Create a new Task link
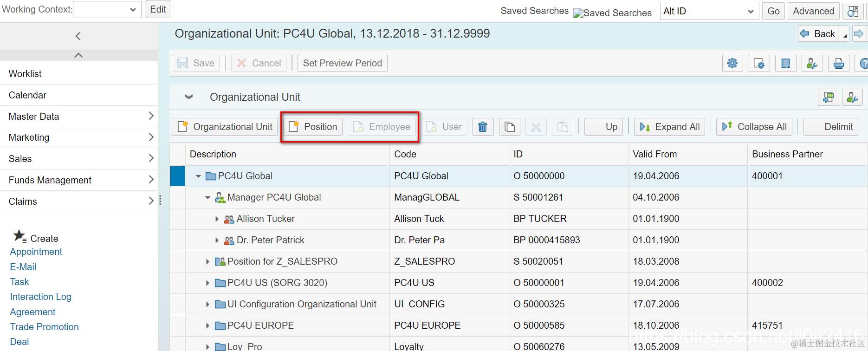868x351 pixels. point(19,282)
